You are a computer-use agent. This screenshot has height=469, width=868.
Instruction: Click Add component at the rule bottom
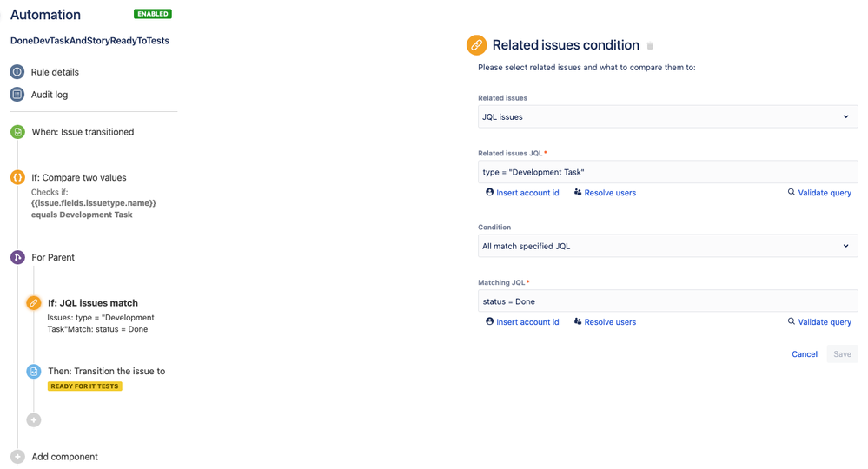[x=64, y=457]
